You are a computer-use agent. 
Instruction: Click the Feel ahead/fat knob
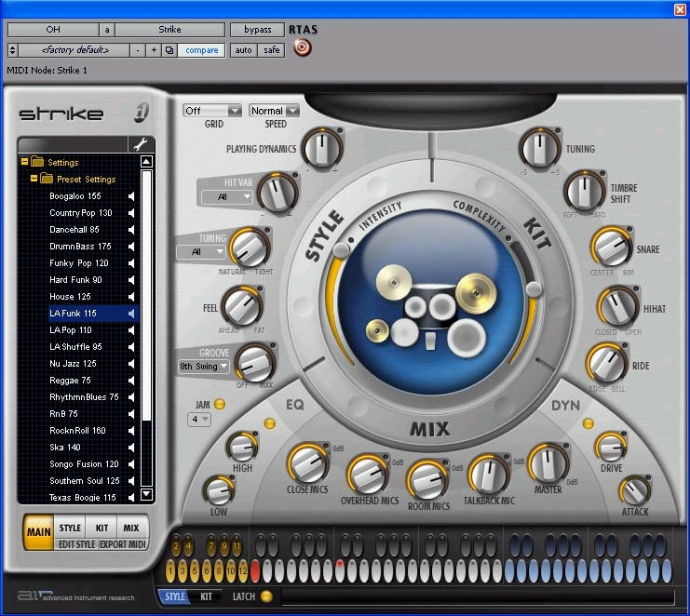242,306
